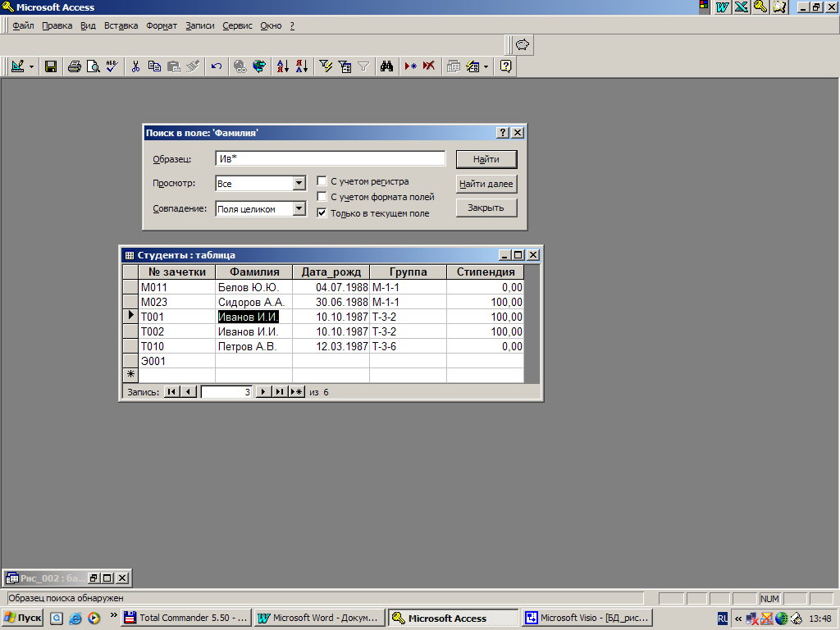Expand the View mode dropdown arrow
The width and height of the screenshot is (840, 630).
31,66
